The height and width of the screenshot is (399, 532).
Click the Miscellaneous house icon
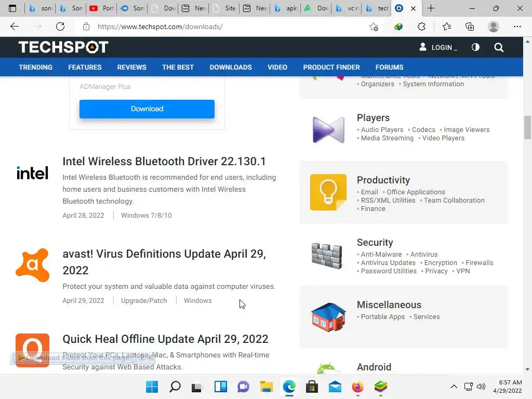click(x=328, y=317)
